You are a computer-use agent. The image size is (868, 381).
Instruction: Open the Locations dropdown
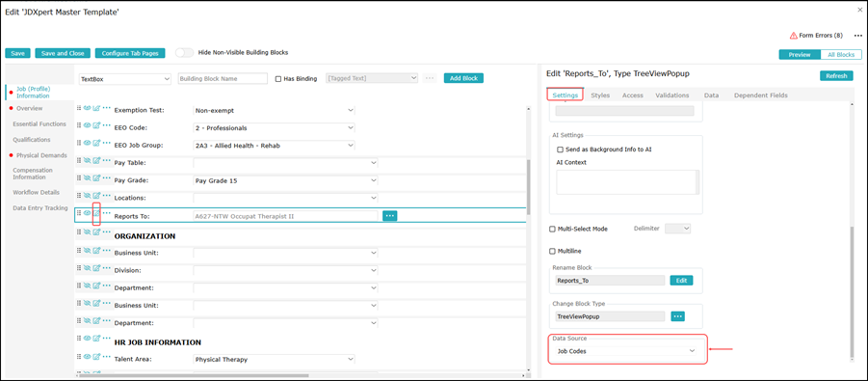tap(286, 198)
